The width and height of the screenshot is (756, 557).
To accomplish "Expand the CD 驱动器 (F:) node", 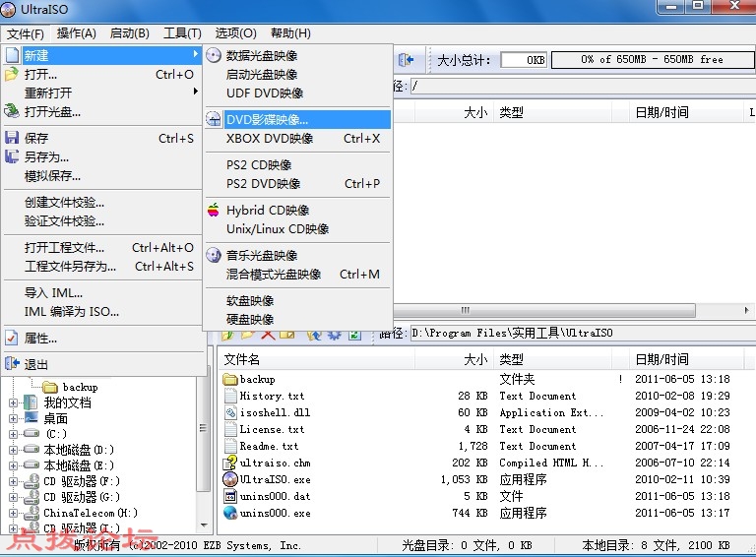I will [13, 481].
